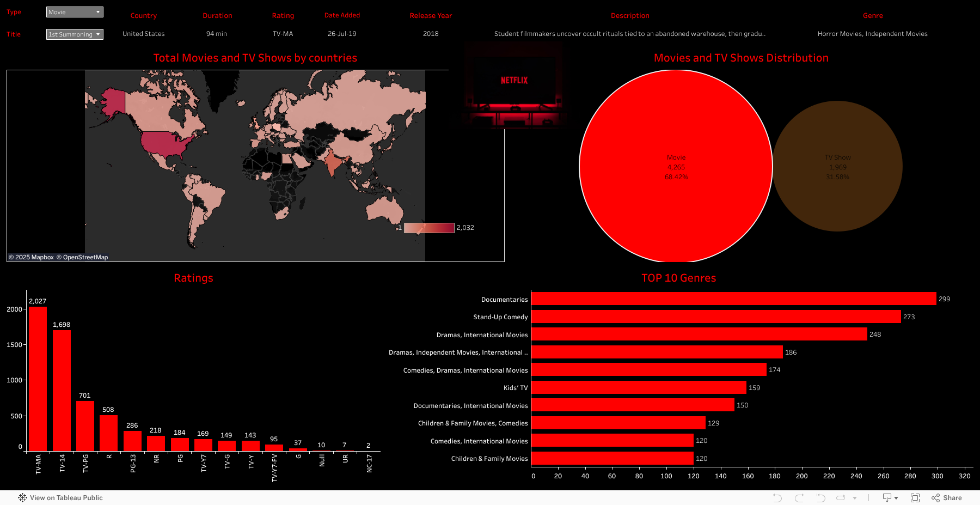Click the 'Ratings' chart title
This screenshot has width=980, height=505.
193,278
